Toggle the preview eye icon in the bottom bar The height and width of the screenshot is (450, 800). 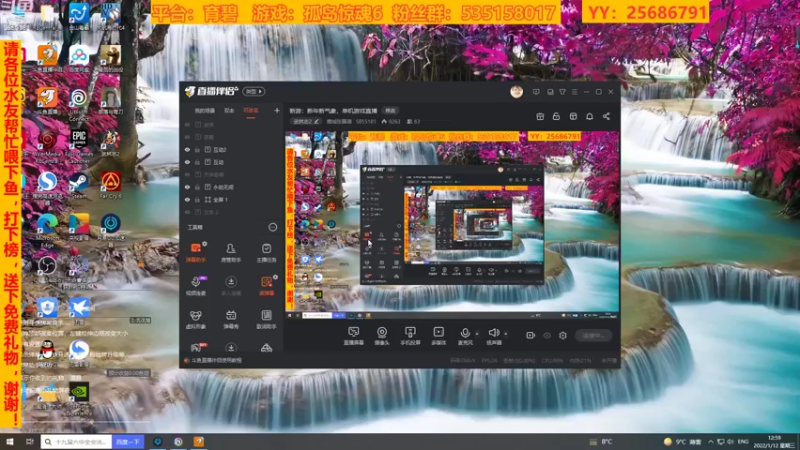click(547, 335)
